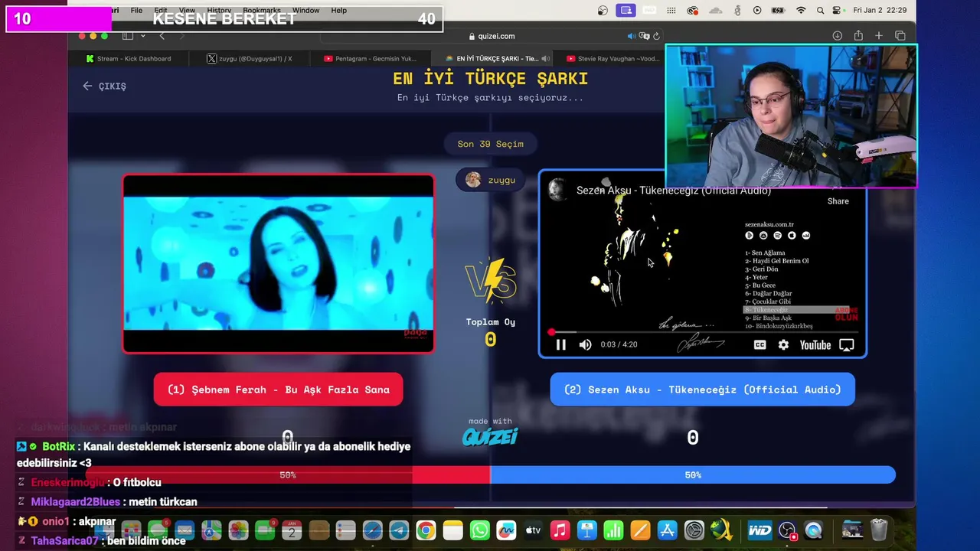Click the purple screen-sharing menu bar icon

pos(626,11)
